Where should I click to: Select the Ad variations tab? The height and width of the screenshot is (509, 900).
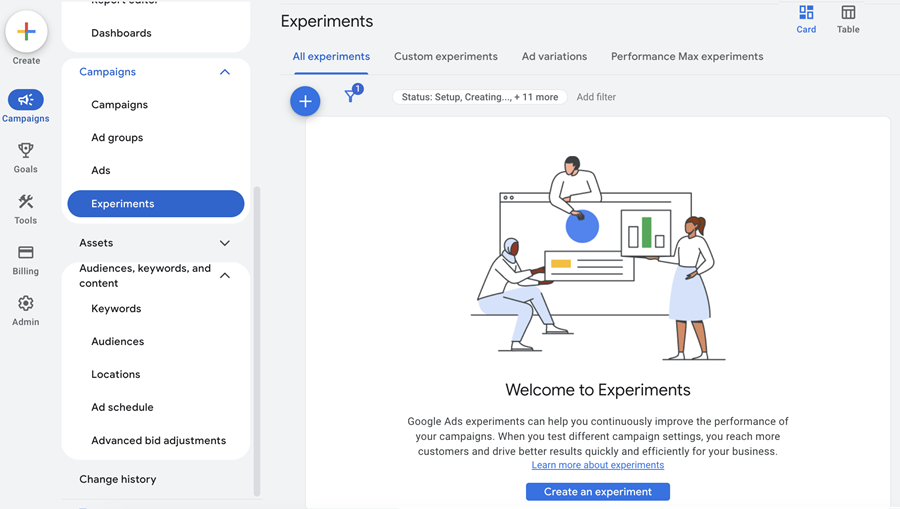tap(554, 57)
